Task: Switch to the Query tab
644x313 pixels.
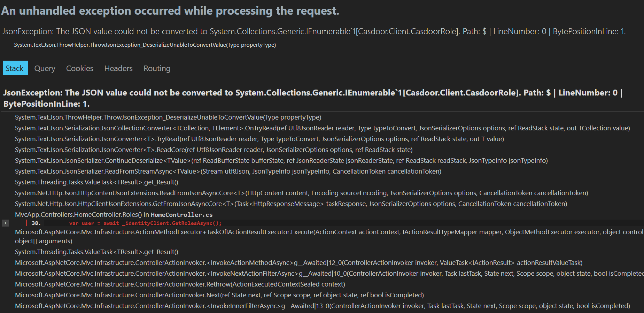Action: click(x=45, y=68)
